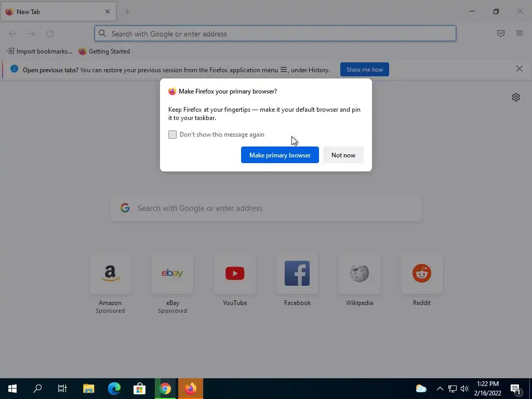This screenshot has width=532, height=399.
Task: Open weather widget in system tray
Action: point(421,389)
